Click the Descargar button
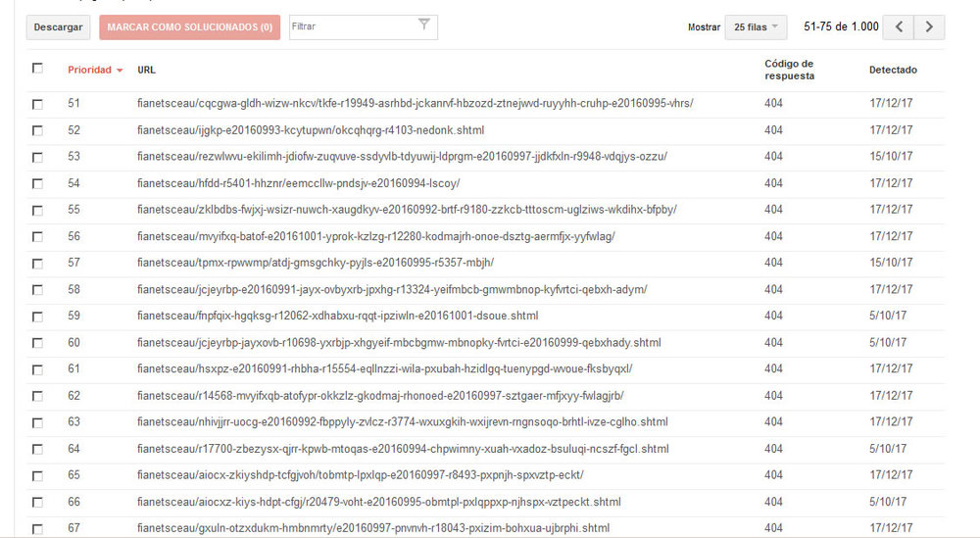The width and height of the screenshot is (980, 538). 58,27
